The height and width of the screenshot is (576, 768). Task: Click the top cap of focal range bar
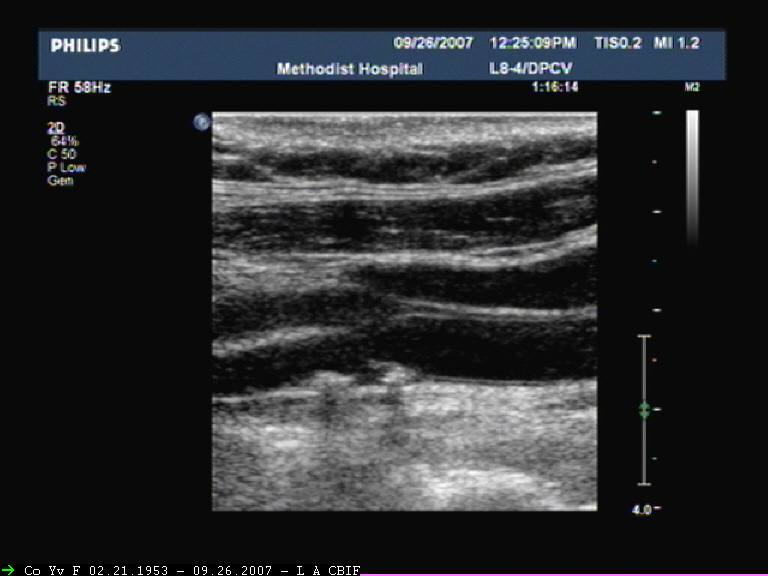coord(644,336)
